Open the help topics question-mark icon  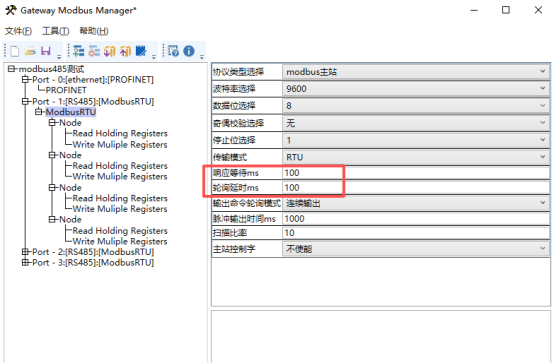(173, 51)
